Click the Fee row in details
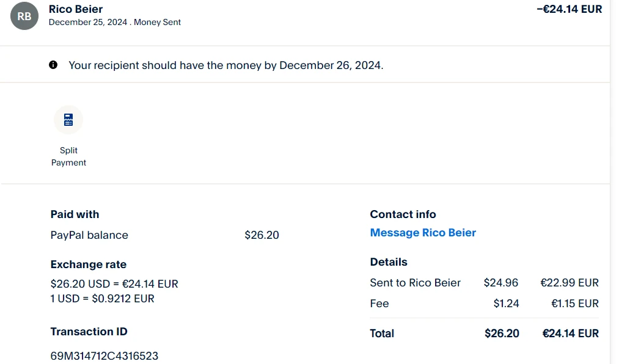The width and height of the screenshot is (619, 364). click(379, 304)
